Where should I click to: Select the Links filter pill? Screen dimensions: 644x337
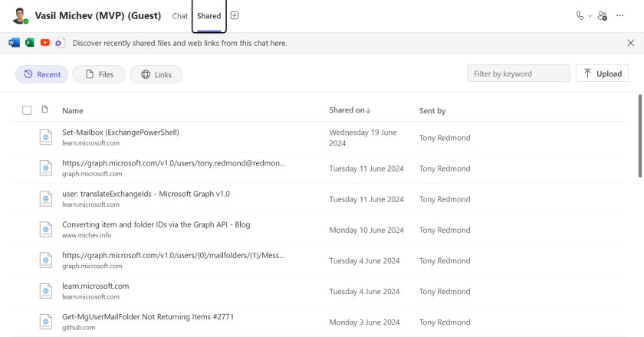coord(156,74)
